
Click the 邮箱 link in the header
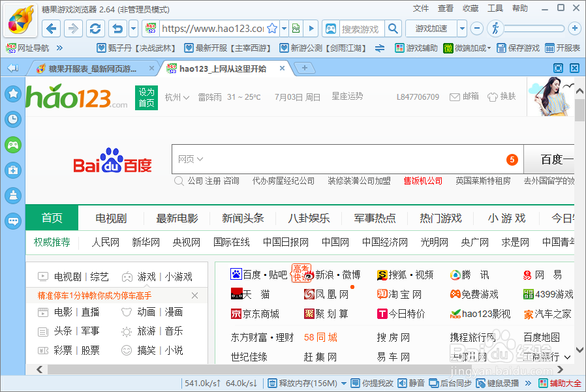click(x=464, y=97)
